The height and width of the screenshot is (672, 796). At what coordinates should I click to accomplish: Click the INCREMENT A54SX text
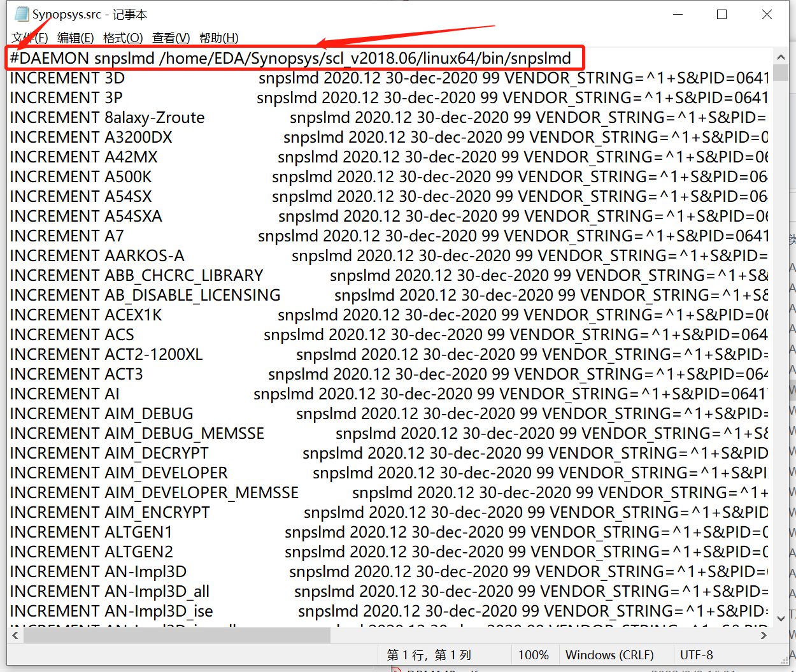pos(81,196)
